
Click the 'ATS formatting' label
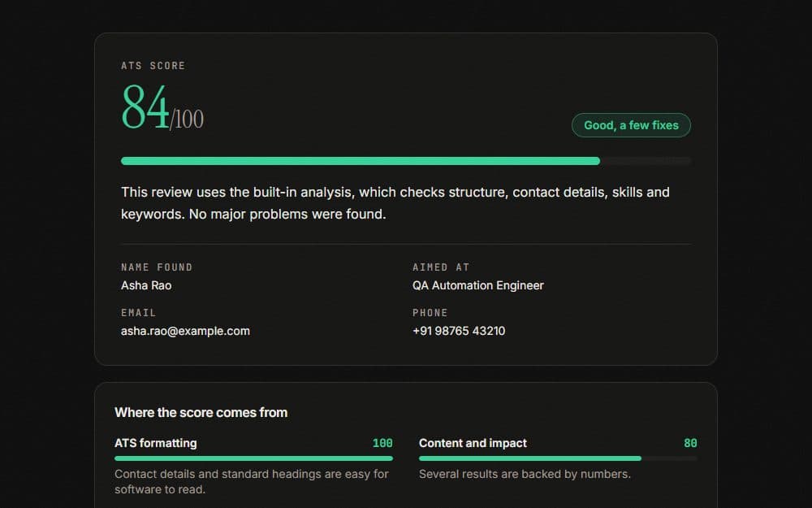pos(155,443)
